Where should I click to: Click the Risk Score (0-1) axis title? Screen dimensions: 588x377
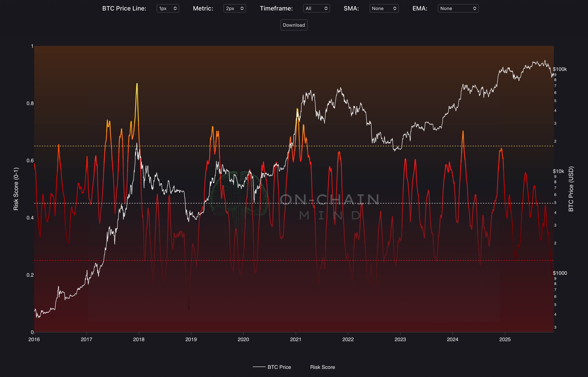coord(16,189)
